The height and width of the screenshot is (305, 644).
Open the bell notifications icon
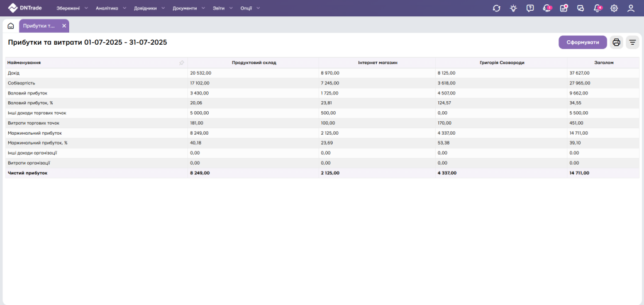[x=597, y=8]
